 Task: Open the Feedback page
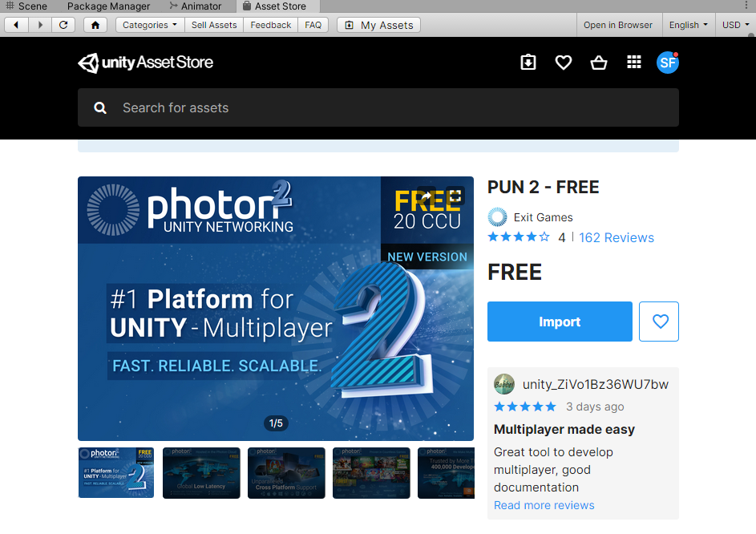pos(270,25)
